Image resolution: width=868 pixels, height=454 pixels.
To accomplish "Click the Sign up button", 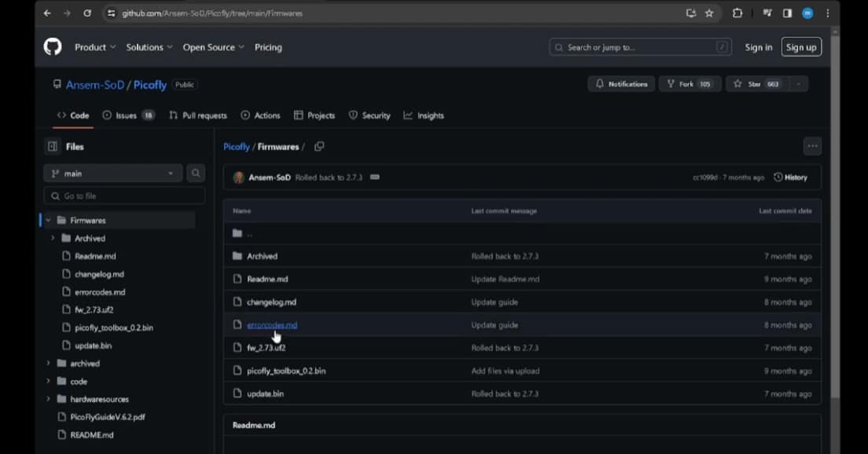I will point(801,48).
